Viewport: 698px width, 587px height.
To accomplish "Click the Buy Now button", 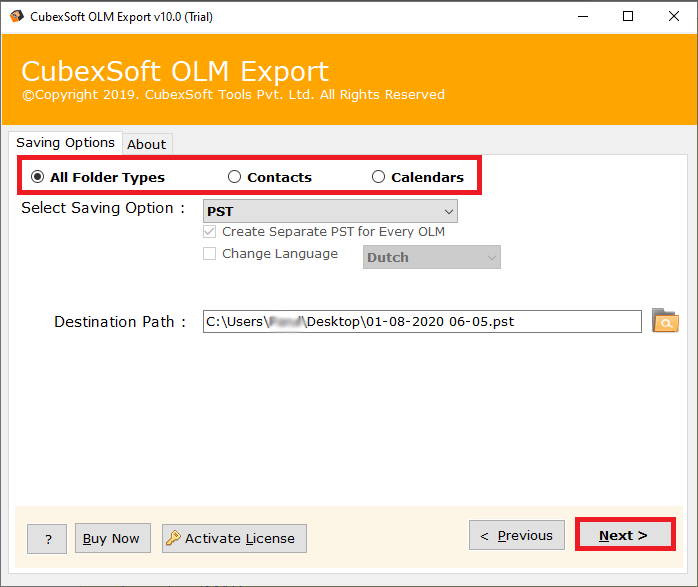I will coord(113,538).
